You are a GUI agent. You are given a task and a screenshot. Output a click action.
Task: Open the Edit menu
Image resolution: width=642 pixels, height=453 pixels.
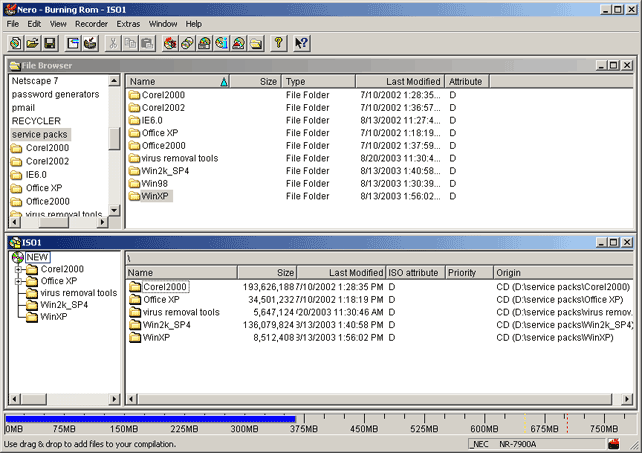(x=34, y=24)
